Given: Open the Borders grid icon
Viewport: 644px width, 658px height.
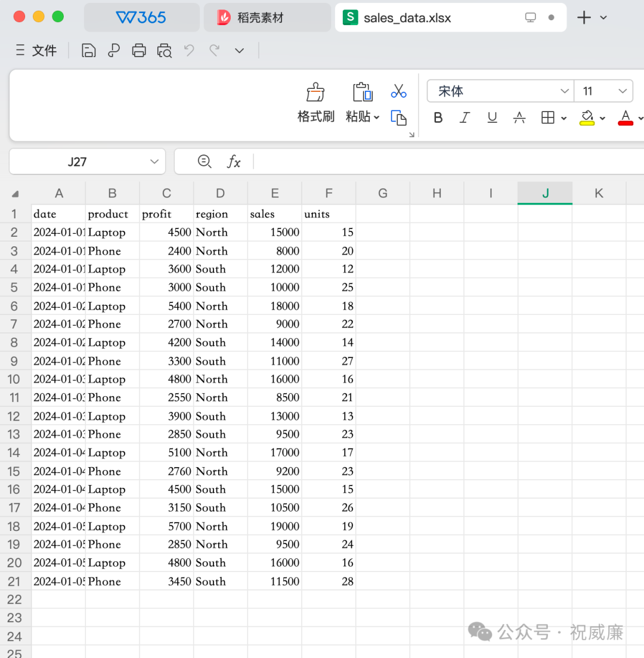Looking at the screenshot, I should [x=549, y=118].
